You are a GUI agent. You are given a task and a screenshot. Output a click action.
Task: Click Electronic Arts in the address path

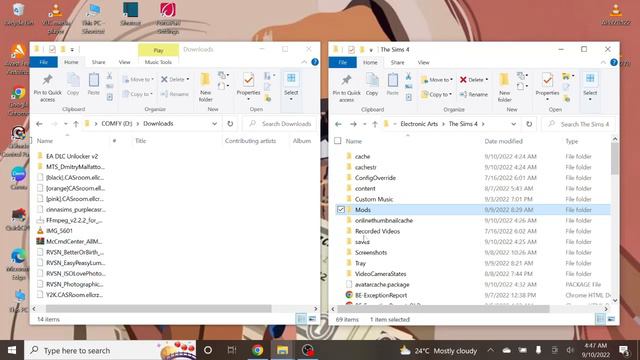(419, 124)
